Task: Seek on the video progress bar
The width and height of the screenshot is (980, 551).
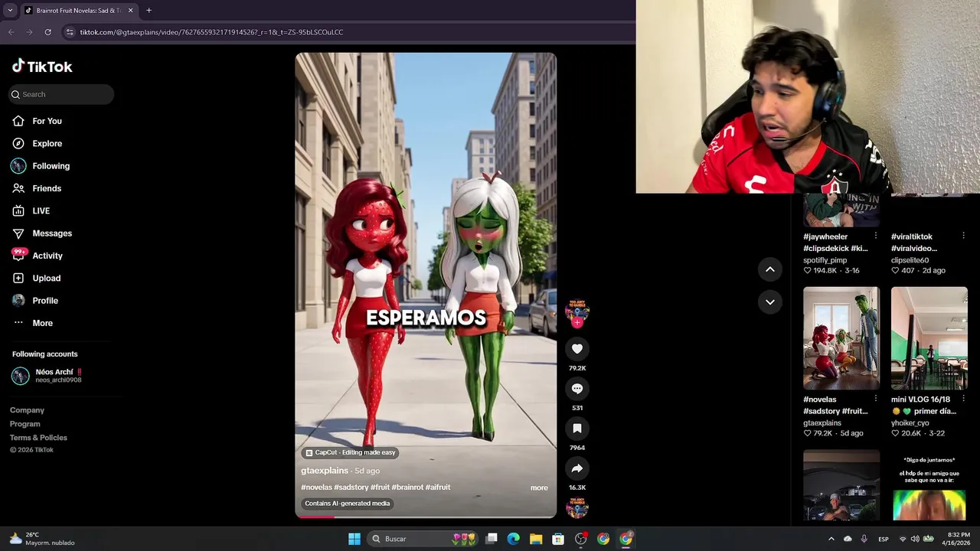Action: coord(426,517)
